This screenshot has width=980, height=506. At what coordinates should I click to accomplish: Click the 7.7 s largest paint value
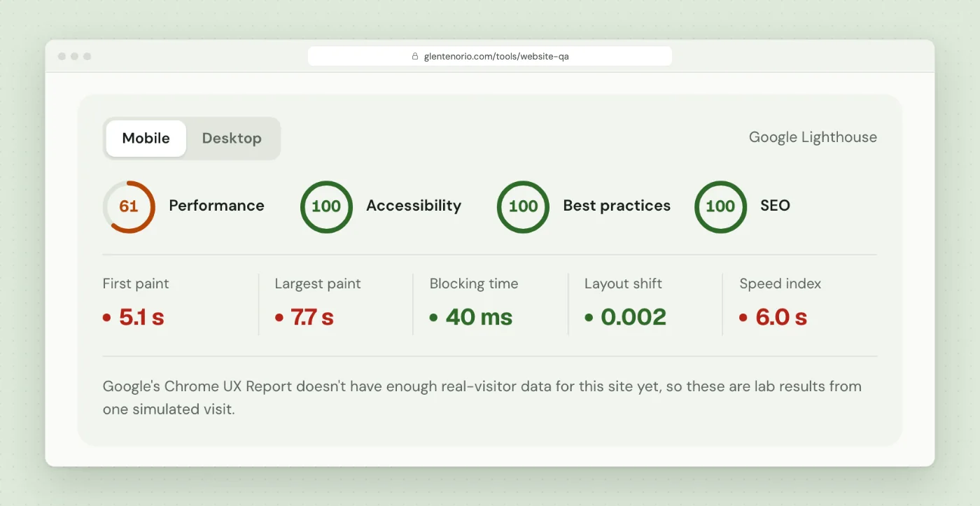coord(312,317)
